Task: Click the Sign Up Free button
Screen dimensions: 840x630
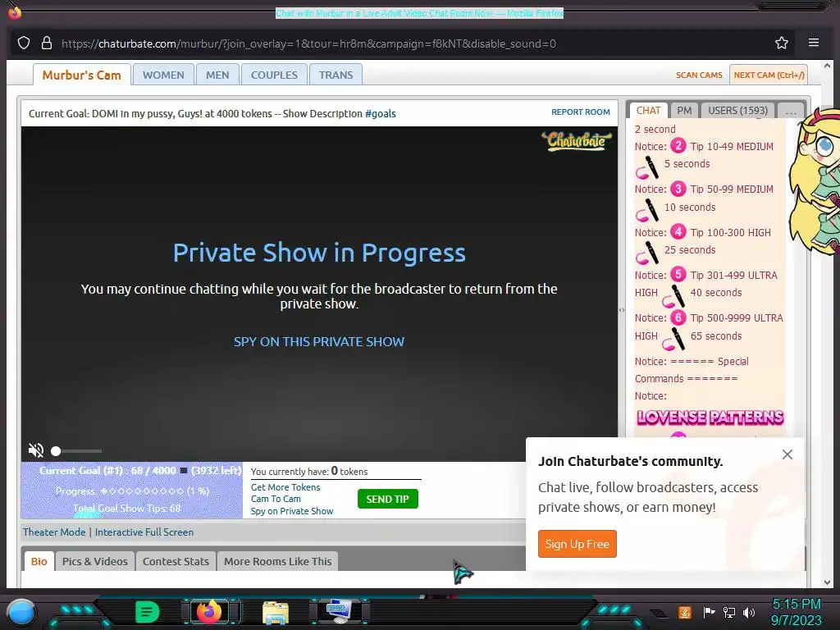Action: (x=577, y=544)
